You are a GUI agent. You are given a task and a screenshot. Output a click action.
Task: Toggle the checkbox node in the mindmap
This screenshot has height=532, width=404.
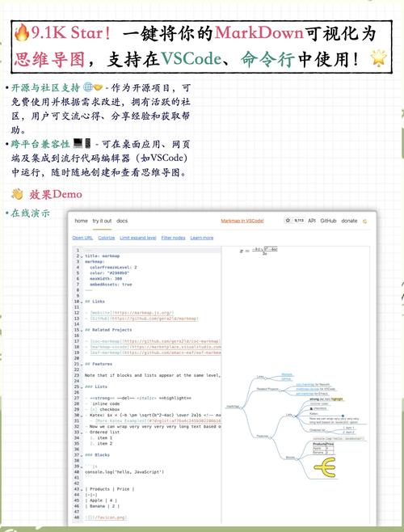pyautogui.click(x=311, y=408)
